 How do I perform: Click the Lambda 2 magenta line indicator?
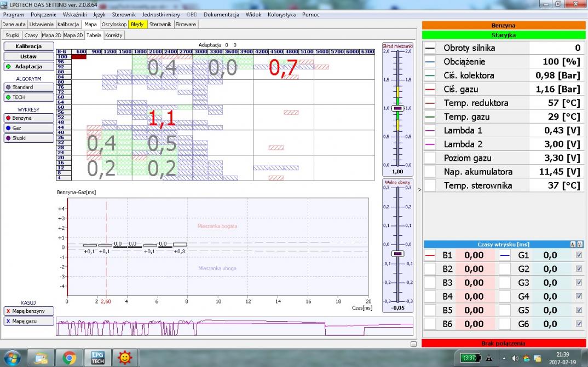pyautogui.click(x=430, y=144)
